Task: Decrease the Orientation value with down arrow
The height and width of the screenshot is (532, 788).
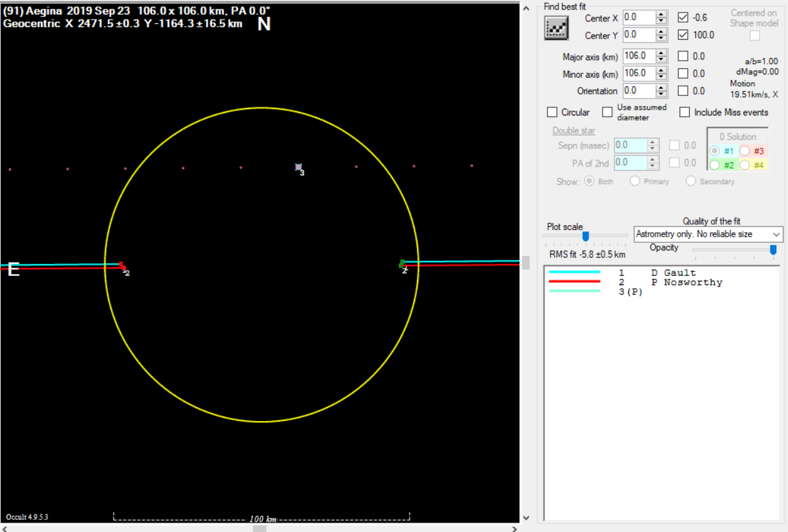Action: click(661, 95)
